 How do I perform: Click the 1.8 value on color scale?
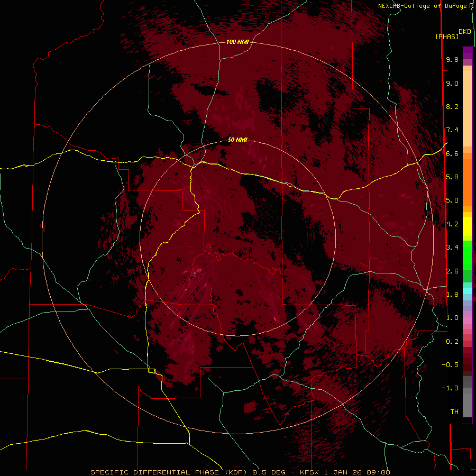point(452,295)
